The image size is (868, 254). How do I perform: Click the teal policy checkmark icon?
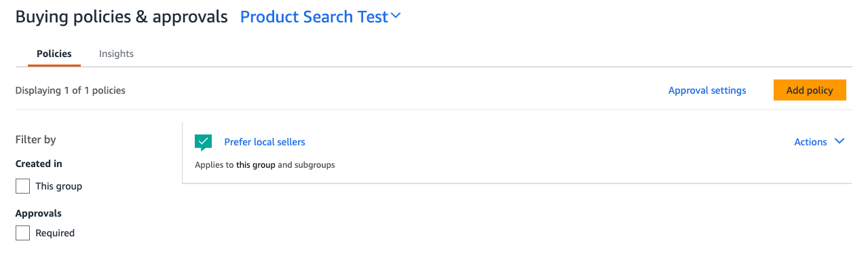pos(204,142)
